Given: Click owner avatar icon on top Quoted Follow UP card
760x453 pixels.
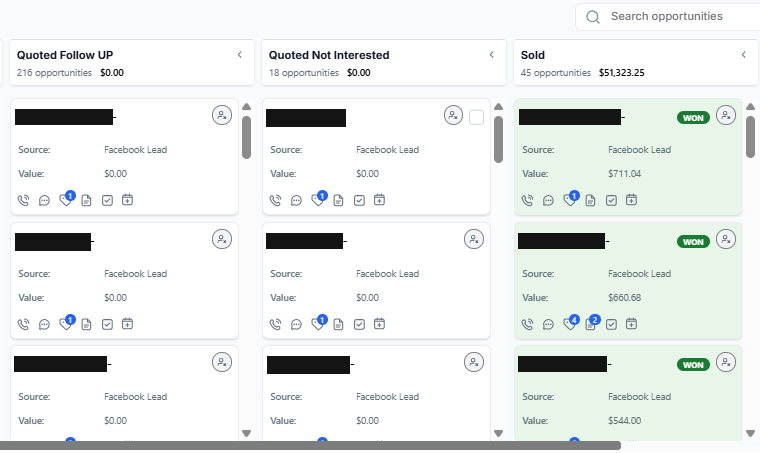Looking at the screenshot, I should pyautogui.click(x=222, y=115).
